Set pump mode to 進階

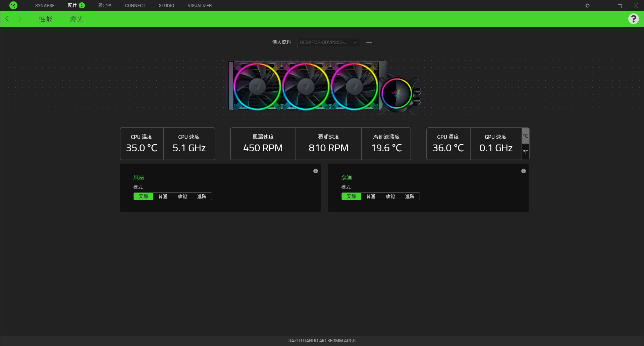click(410, 196)
